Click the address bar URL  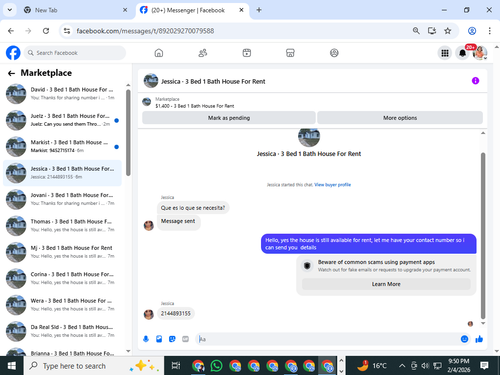(145, 31)
